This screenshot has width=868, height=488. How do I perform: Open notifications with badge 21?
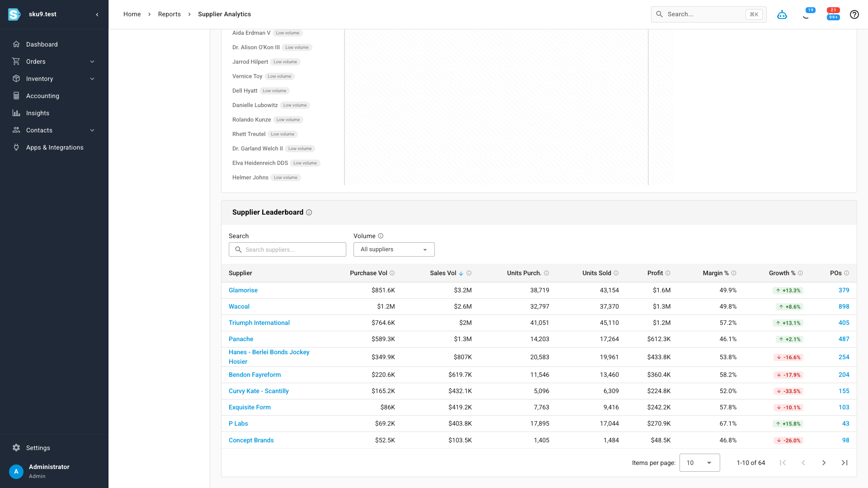point(833,10)
